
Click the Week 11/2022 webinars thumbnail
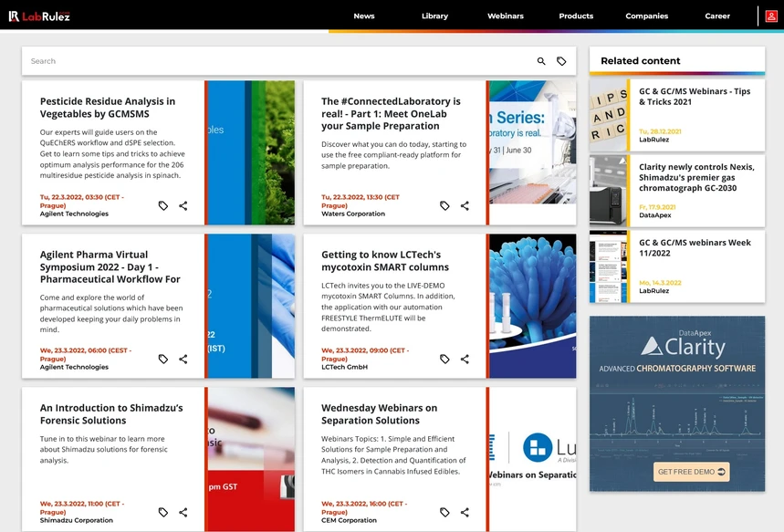coord(608,266)
